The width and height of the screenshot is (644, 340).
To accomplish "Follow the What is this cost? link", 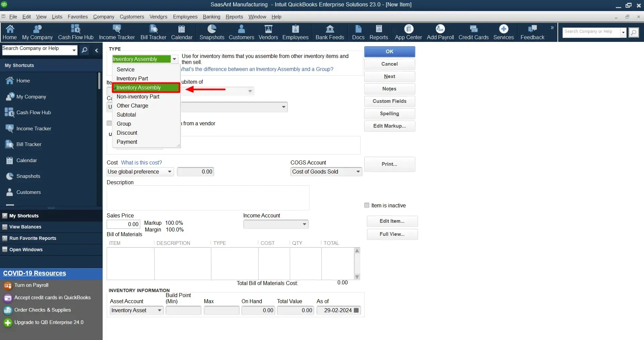I will [x=141, y=162].
